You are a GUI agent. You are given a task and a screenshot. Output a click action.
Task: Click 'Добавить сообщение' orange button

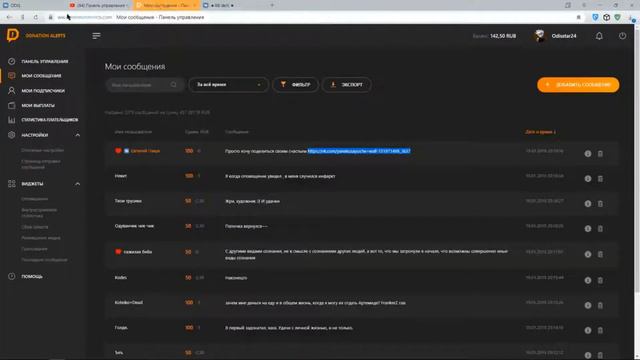pyautogui.click(x=578, y=84)
